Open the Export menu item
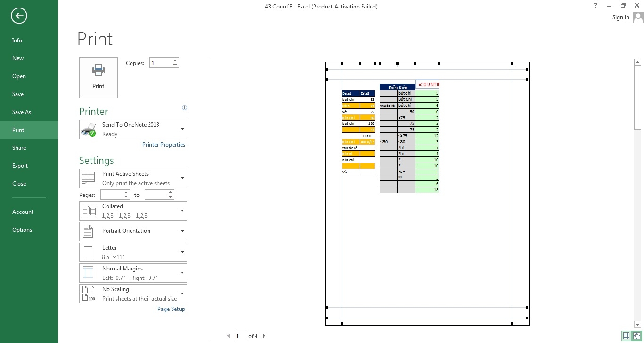The height and width of the screenshot is (343, 644). point(20,166)
